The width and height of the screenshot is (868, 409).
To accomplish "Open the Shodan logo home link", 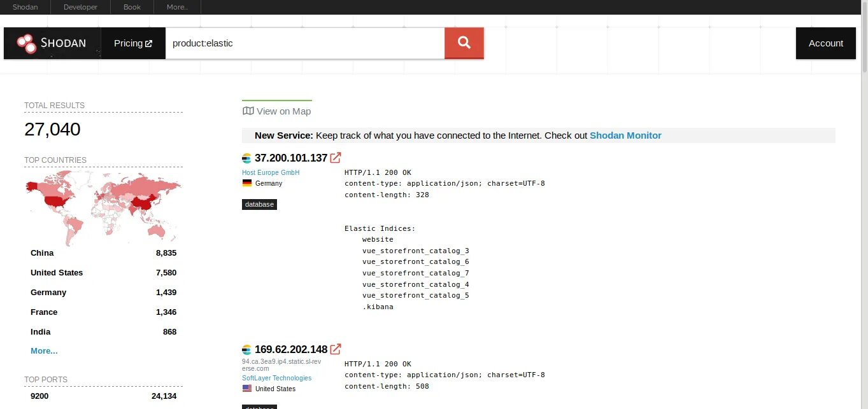I will pos(52,43).
